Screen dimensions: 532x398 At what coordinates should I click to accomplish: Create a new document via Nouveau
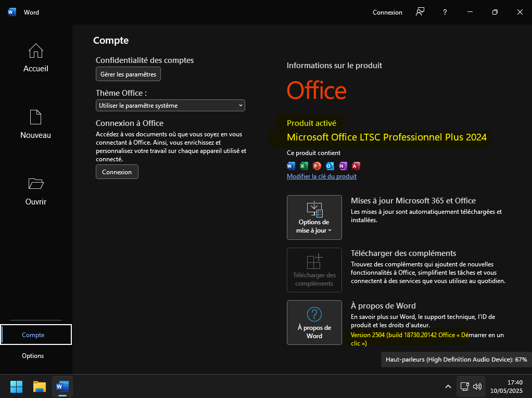35,124
